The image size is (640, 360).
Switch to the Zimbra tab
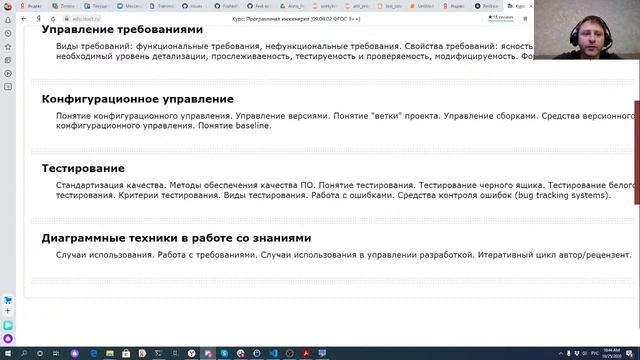[64, 6]
